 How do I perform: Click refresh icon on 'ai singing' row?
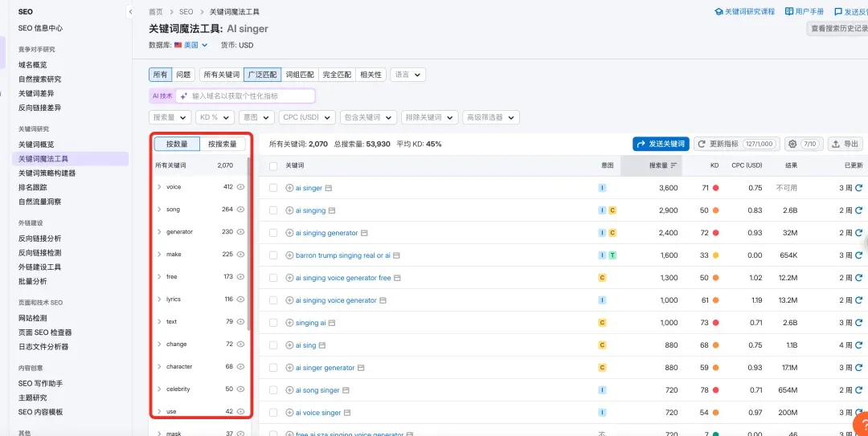pyautogui.click(x=858, y=210)
